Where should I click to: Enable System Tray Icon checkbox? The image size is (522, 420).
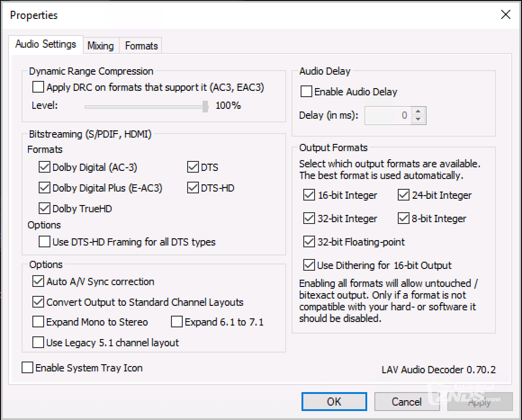coord(27,368)
